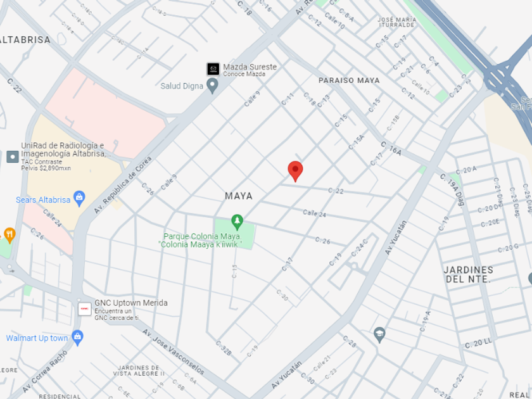This screenshot has height=399, width=532.
Task: Select the JARDINES DEL NTE. area label
Action: coord(468,274)
